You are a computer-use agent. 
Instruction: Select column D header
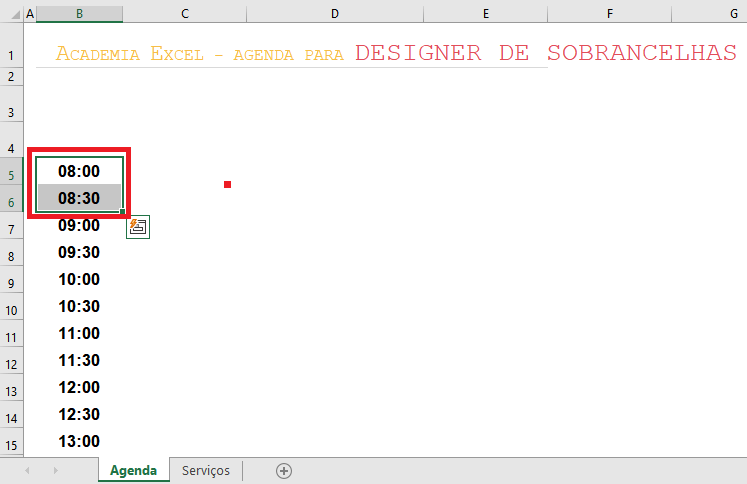pos(335,14)
